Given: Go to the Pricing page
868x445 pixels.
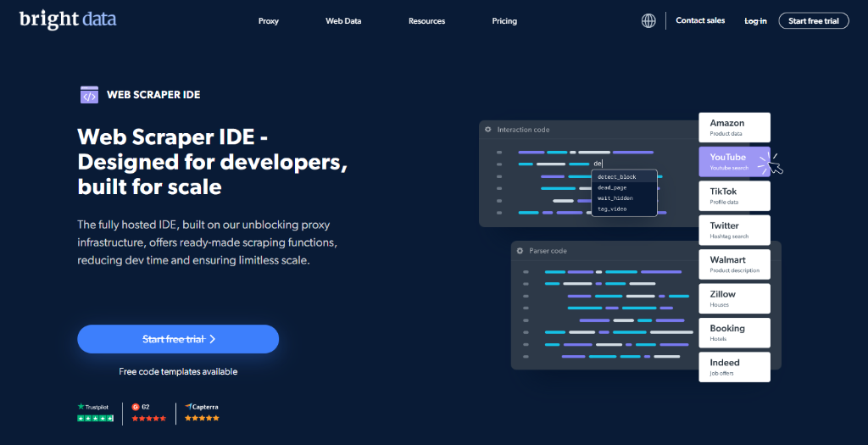Looking at the screenshot, I should [504, 21].
